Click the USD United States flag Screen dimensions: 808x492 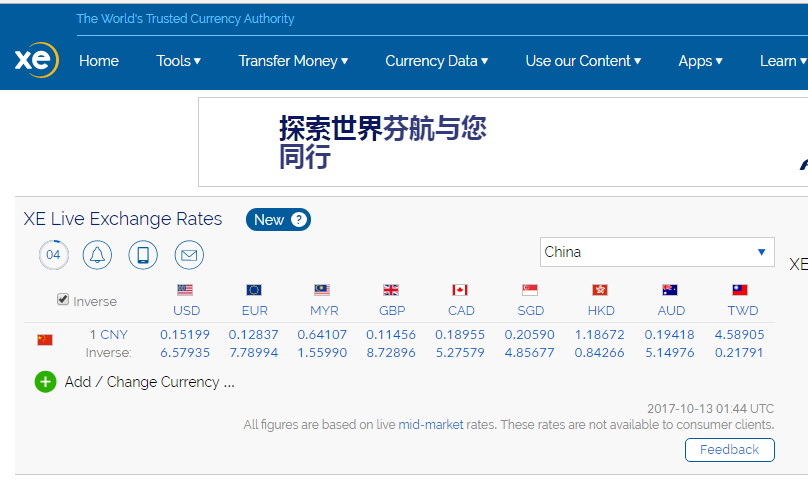[x=185, y=290]
